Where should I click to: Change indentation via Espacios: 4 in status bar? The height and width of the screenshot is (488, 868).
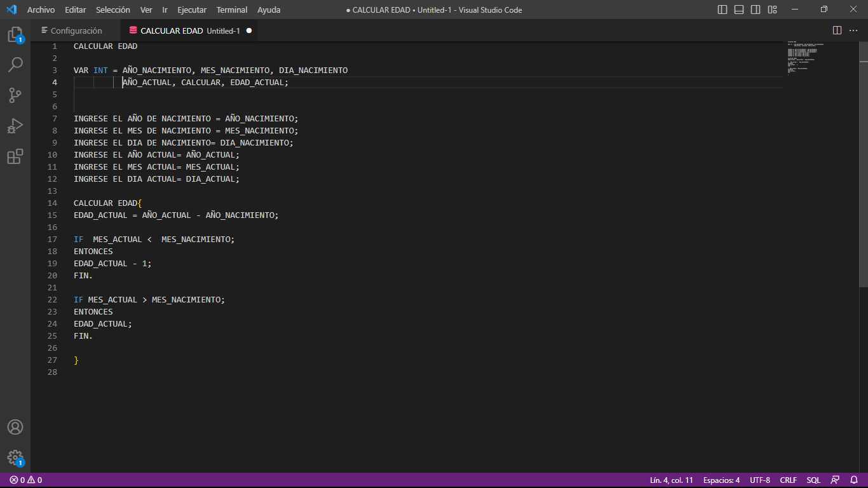721,480
